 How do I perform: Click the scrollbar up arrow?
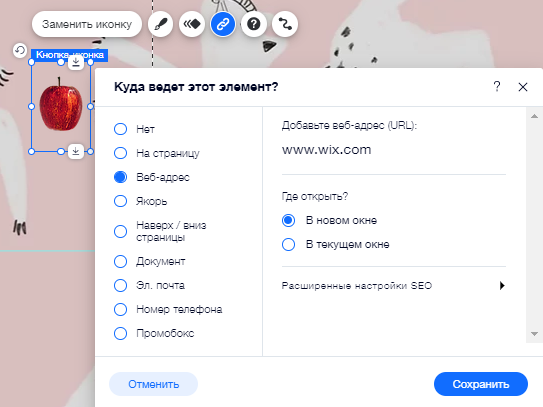[x=534, y=116]
